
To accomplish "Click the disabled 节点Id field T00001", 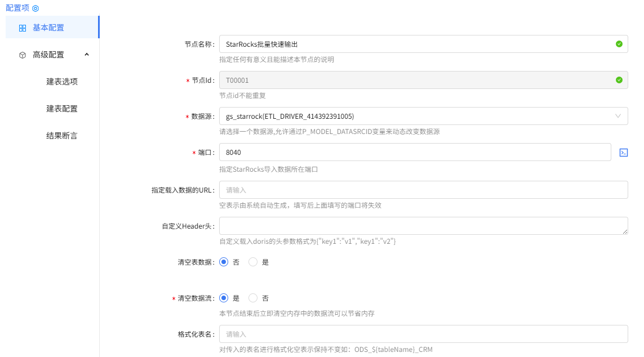I will pos(424,80).
